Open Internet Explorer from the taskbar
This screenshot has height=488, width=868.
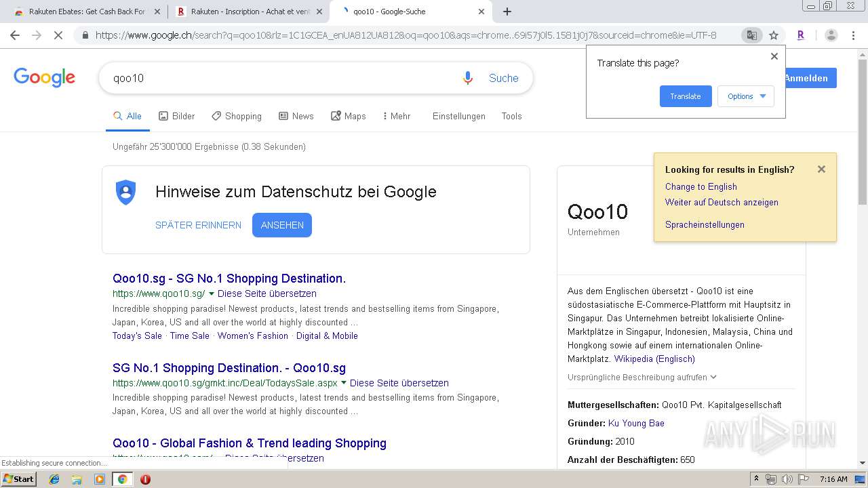[54, 479]
